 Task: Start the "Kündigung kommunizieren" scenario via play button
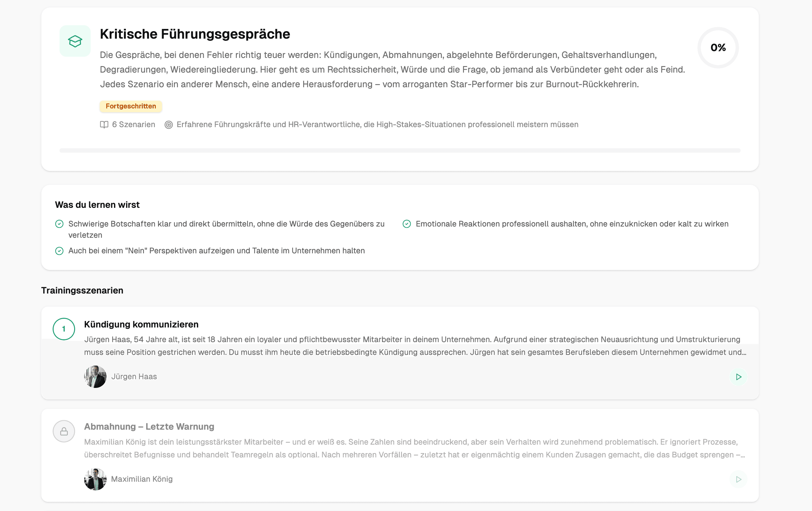pyautogui.click(x=739, y=377)
